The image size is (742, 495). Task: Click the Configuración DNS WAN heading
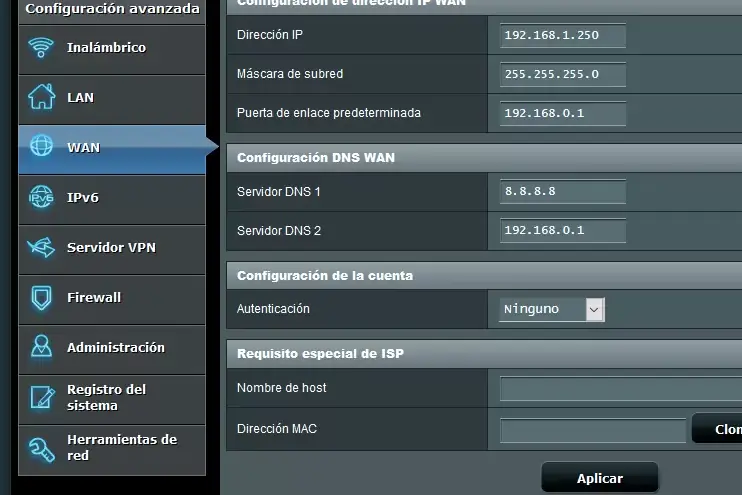pos(316,158)
